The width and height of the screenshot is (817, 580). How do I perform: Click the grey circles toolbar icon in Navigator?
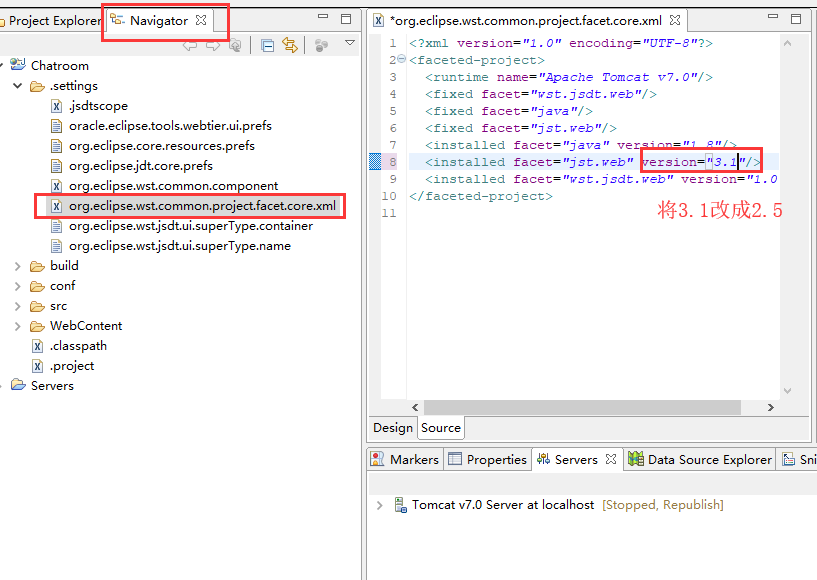click(321, 46)
